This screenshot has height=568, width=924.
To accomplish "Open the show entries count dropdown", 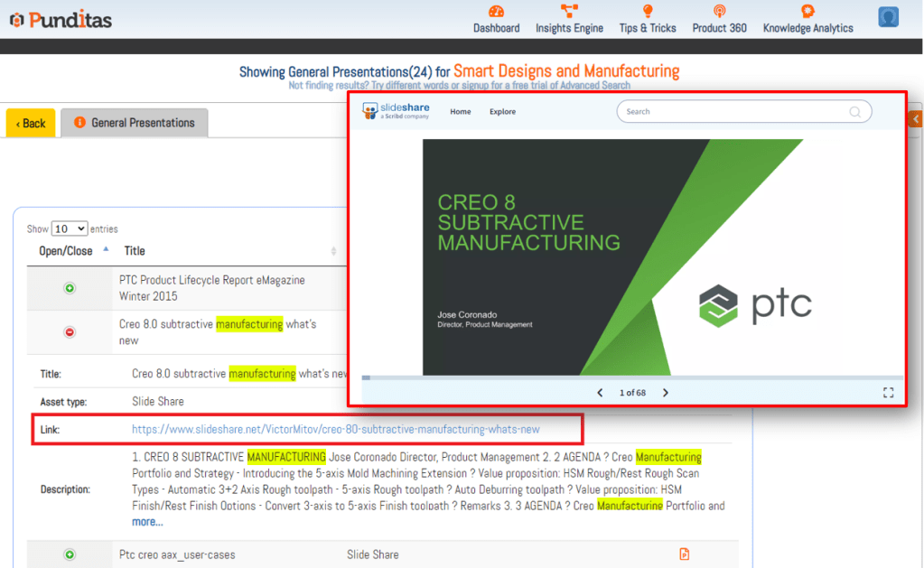I will coord(70,228).
